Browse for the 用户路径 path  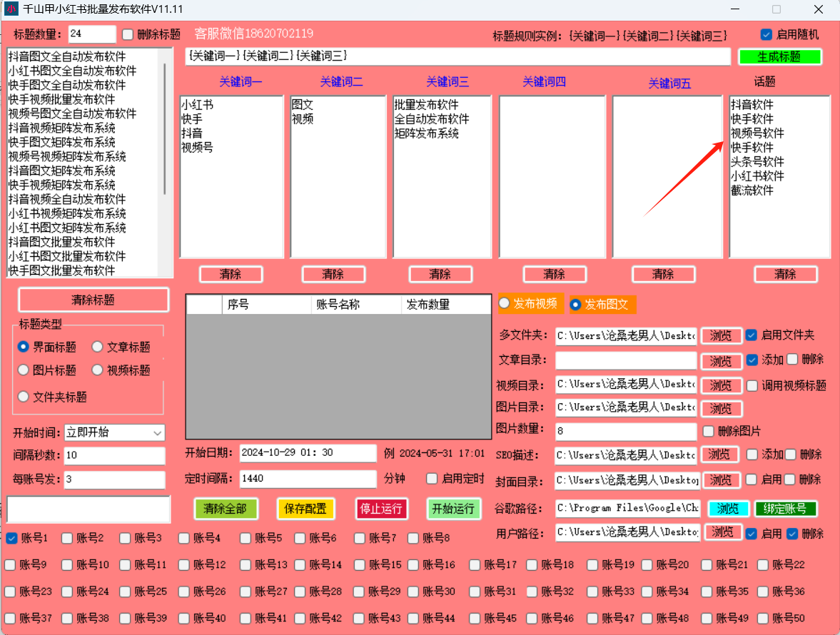click(x=723, y=532)
